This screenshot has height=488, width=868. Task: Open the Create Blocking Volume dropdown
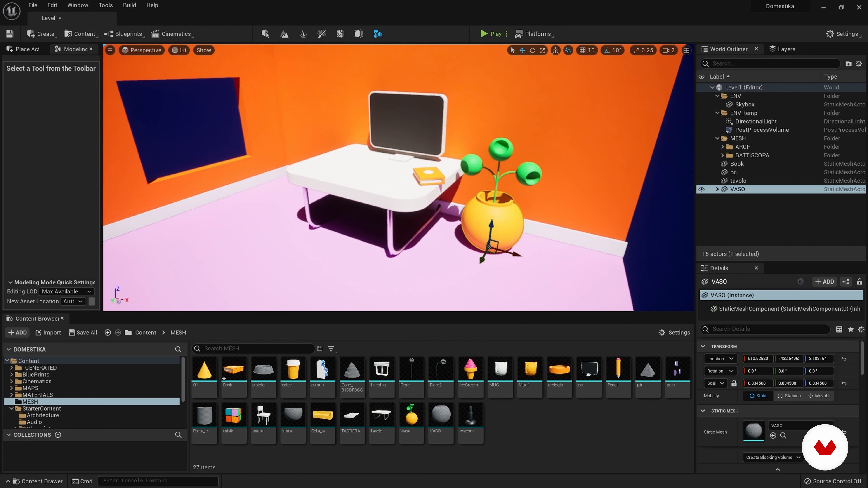[x=773, y=457]
